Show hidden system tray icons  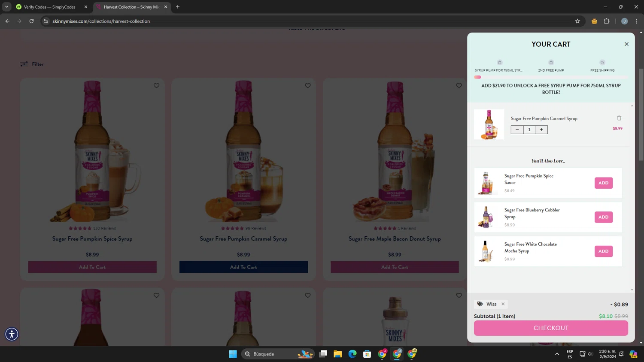click(557, 354)
